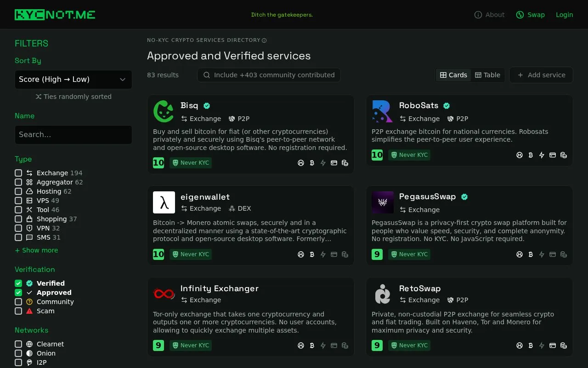Image resolution: width=588 pixels, height=368 pixels.
Task: Click the verified badge next to Bisq
Action: pos(207,106)
